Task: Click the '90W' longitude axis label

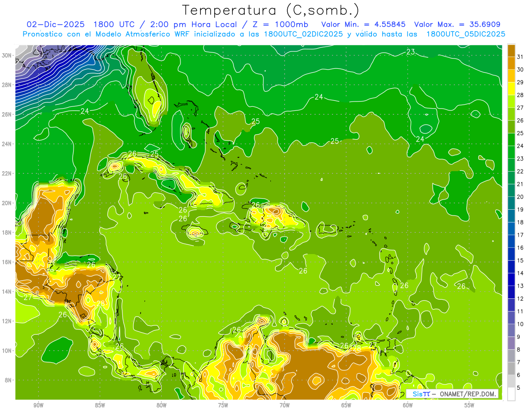Action: point(38,405)
